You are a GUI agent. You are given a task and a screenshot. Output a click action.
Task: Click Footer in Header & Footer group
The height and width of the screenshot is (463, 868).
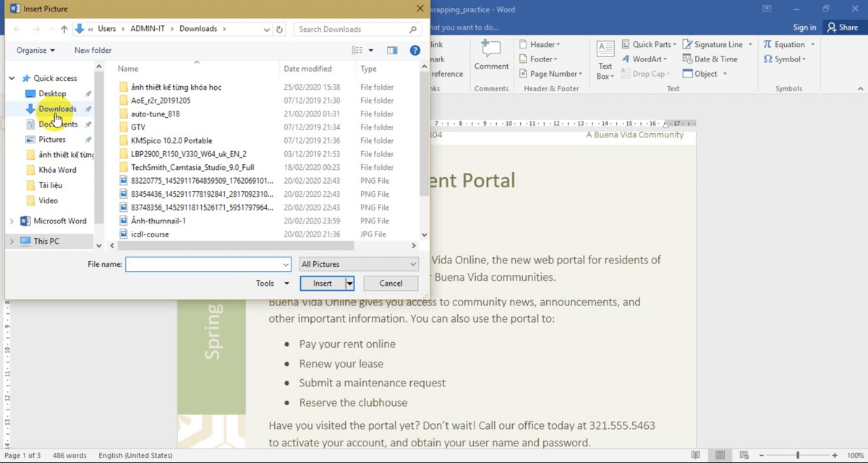[538, 59]
